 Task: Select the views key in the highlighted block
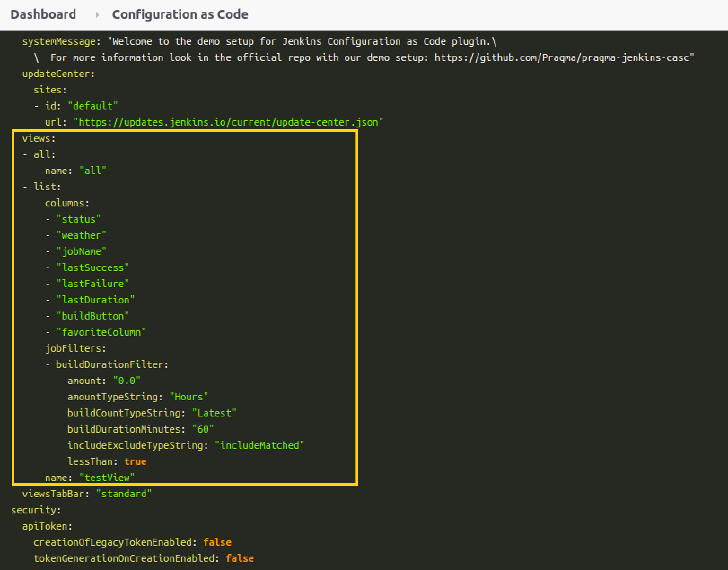[x=39, y=138]
